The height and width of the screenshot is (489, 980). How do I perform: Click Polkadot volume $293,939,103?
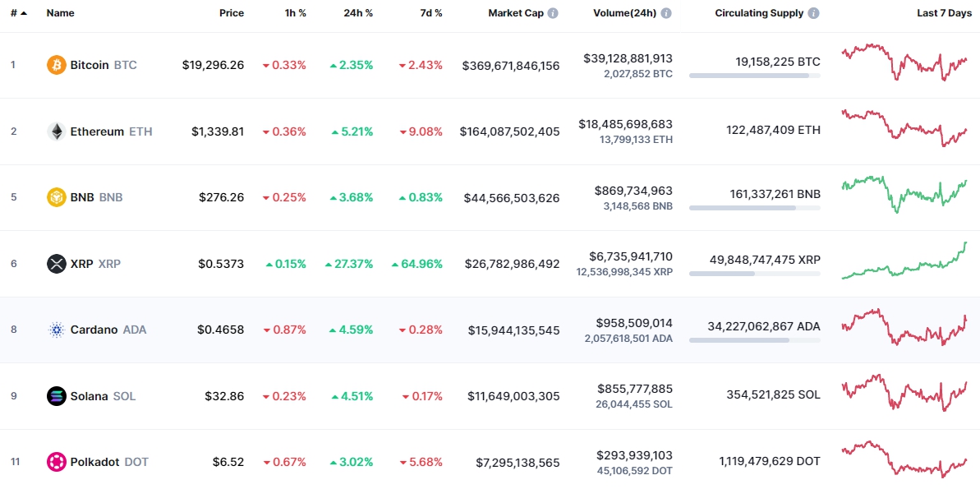pyautogui.click(x=634, y=454)
